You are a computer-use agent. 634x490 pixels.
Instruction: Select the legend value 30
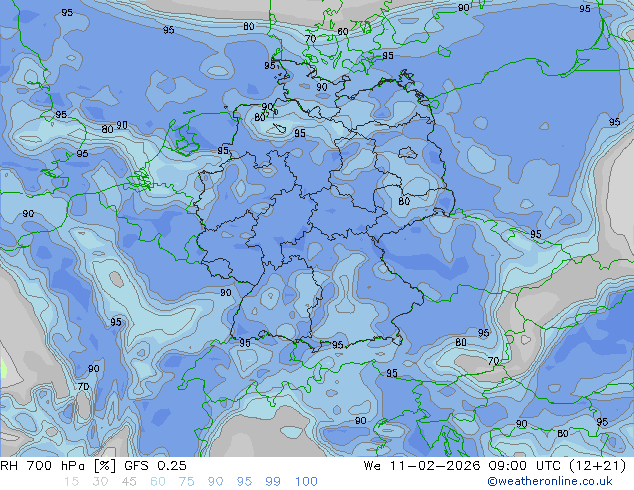pyautogui.click(x=100, y=482)
